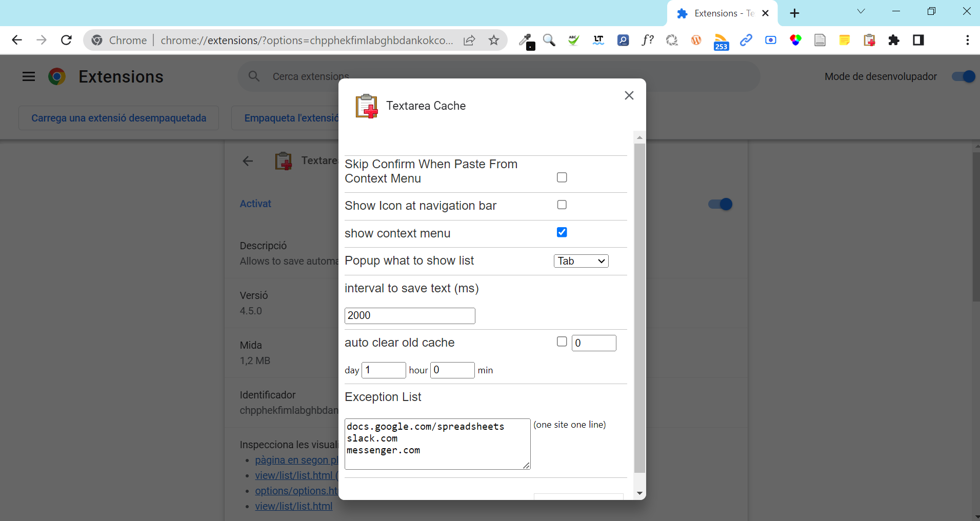Close the Textarea Cache options dialog
The width and height of the screenshot is (980, 521).
[629, 95]
